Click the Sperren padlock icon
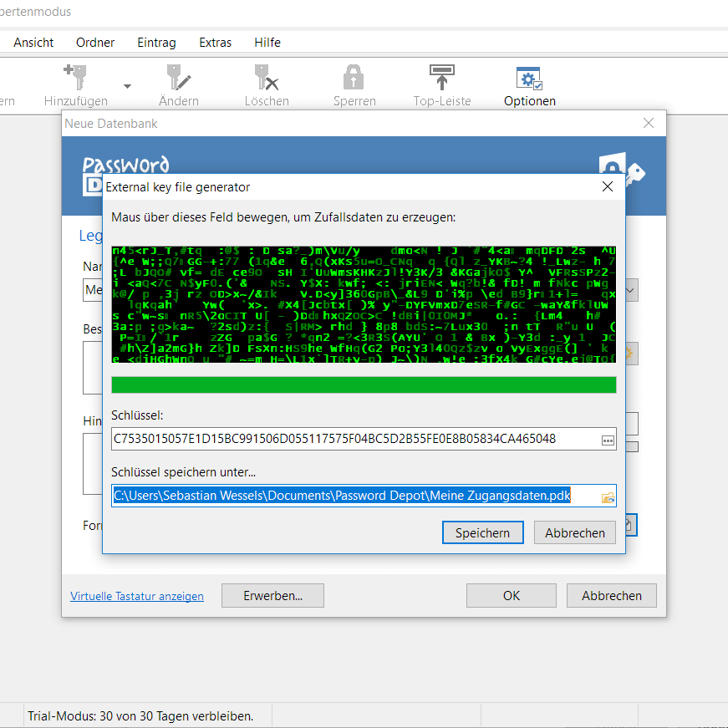The width and height of the screenshot is (728, 728). (354, 77)
